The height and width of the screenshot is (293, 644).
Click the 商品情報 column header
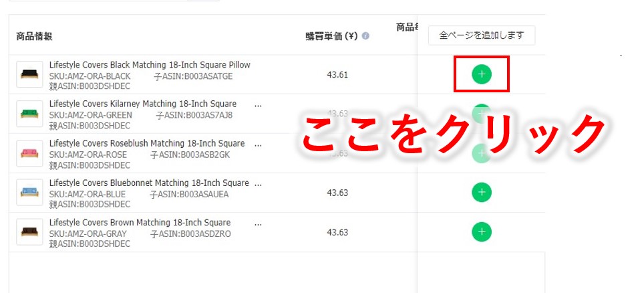tap(34, 36)
